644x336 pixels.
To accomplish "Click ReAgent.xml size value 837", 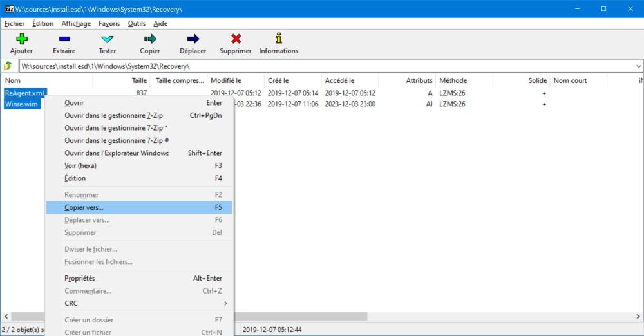I will (x=141, y=93).
